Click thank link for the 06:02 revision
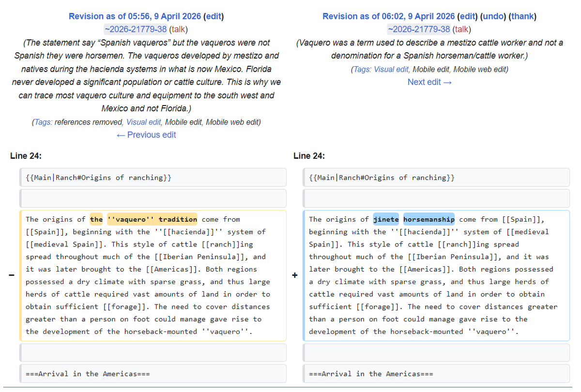581x392 pixels. 522,16
